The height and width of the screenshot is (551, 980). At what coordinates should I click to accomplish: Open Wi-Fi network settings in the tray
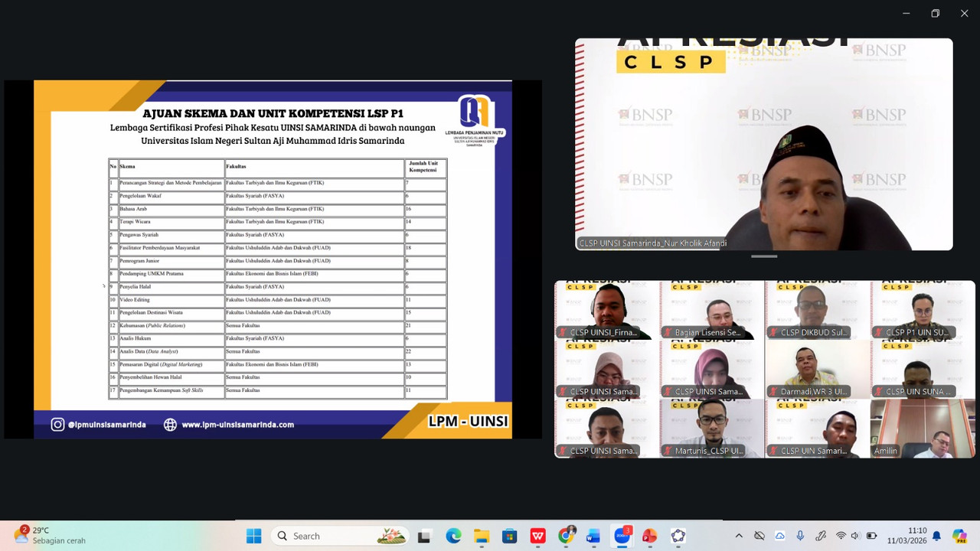tap(841, 536)
